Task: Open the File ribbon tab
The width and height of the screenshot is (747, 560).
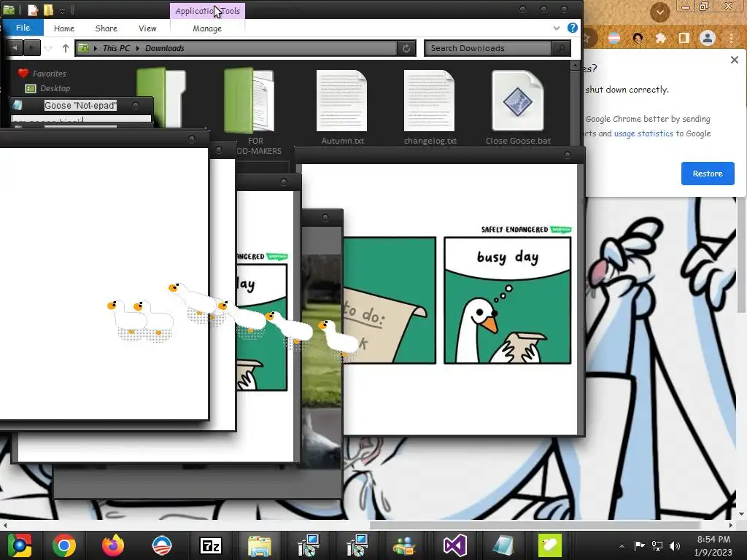Action: (23, 28)
